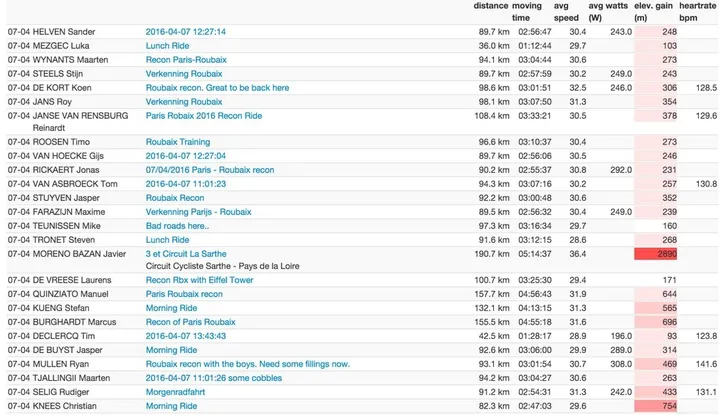Click '07/04/2016 Paris - Roubaix recon' link
728x415 pixels.
[209, 170]
